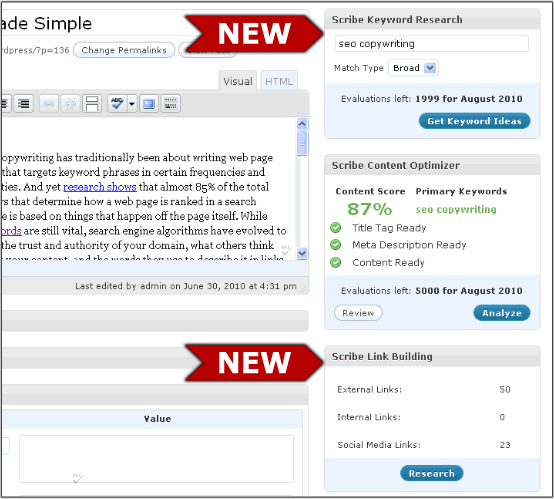Click the seo copywriting keyword field
Screen dimensions: 554x499
point(432,43)
